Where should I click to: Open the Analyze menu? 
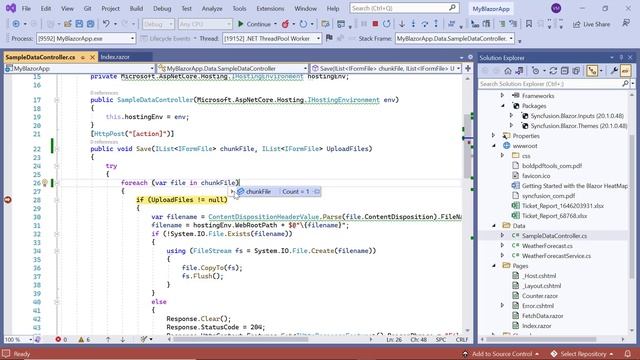212,8
